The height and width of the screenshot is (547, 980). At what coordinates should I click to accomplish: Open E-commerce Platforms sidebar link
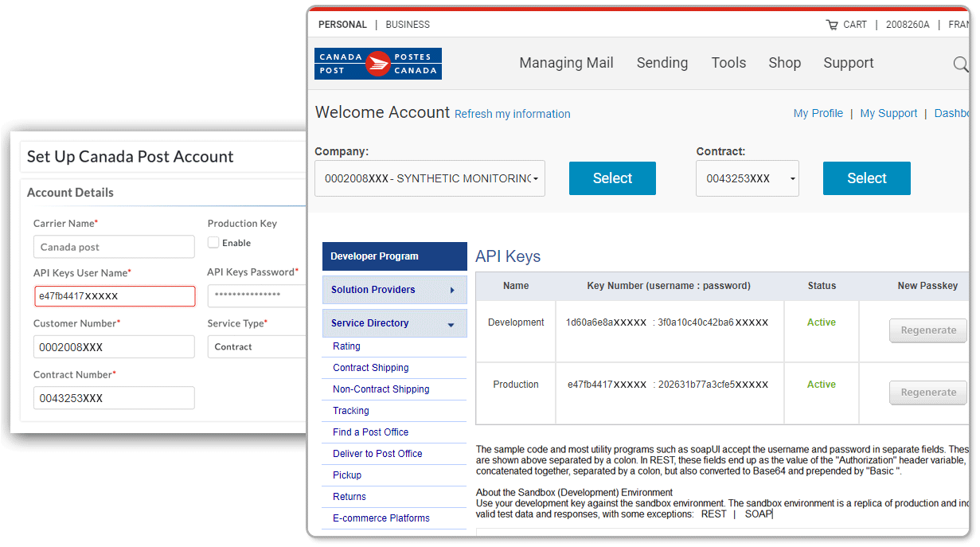click(381, 518)
